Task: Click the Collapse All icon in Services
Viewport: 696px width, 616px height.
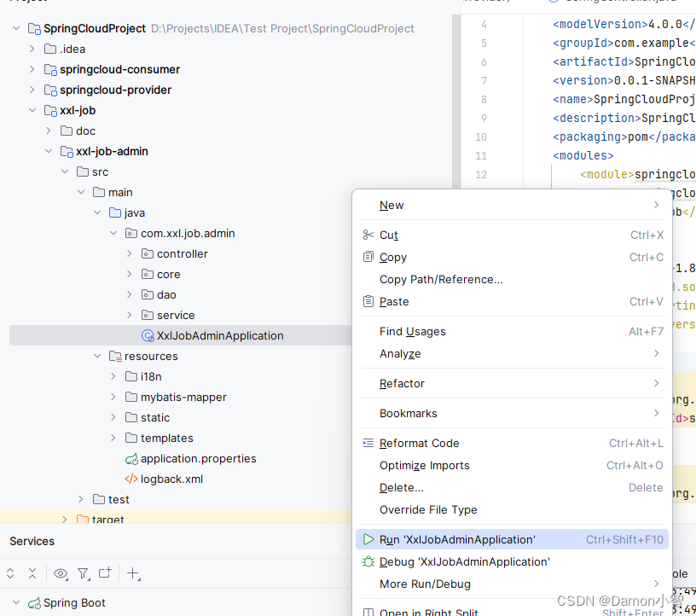Action: pos(32,574)
